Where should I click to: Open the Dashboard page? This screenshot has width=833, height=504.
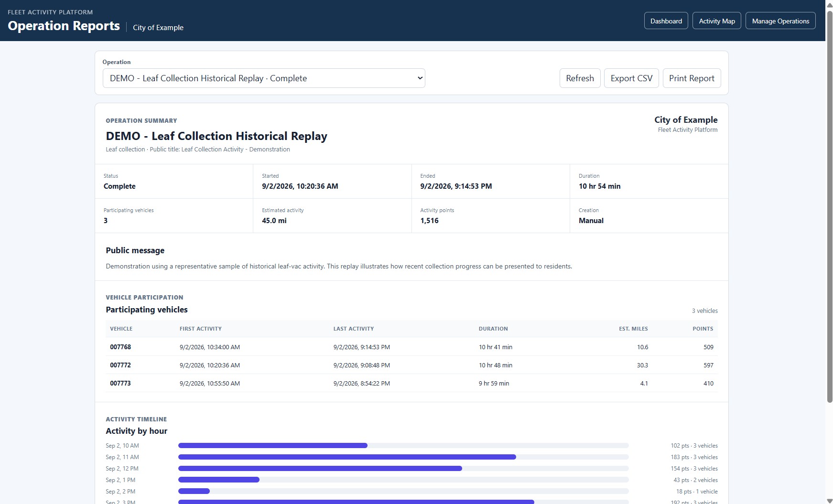point(666,21)
